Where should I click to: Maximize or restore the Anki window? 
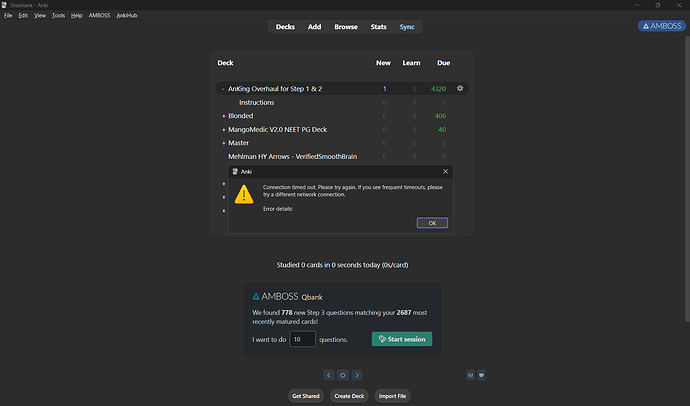coord(658,5)
